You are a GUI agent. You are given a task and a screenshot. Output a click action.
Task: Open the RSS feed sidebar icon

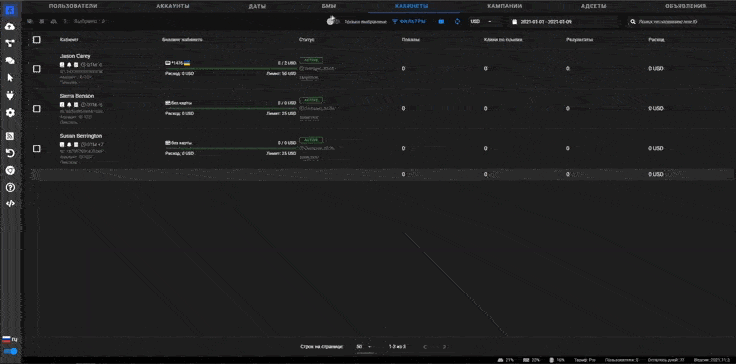point(10,136)
